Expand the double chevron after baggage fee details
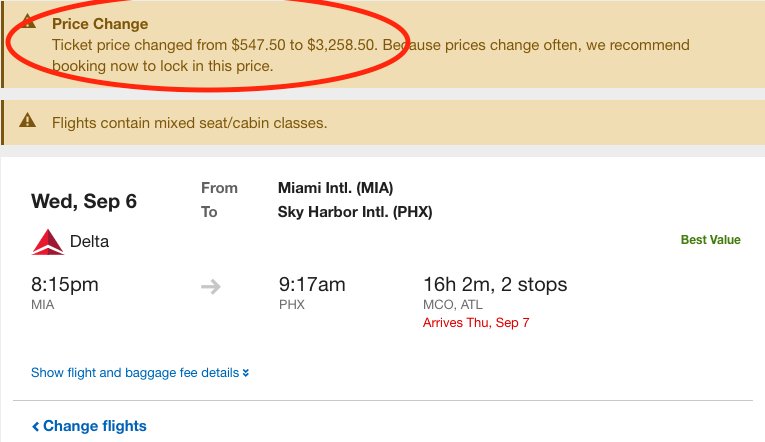Screen dimensions: 765x442 245,373
